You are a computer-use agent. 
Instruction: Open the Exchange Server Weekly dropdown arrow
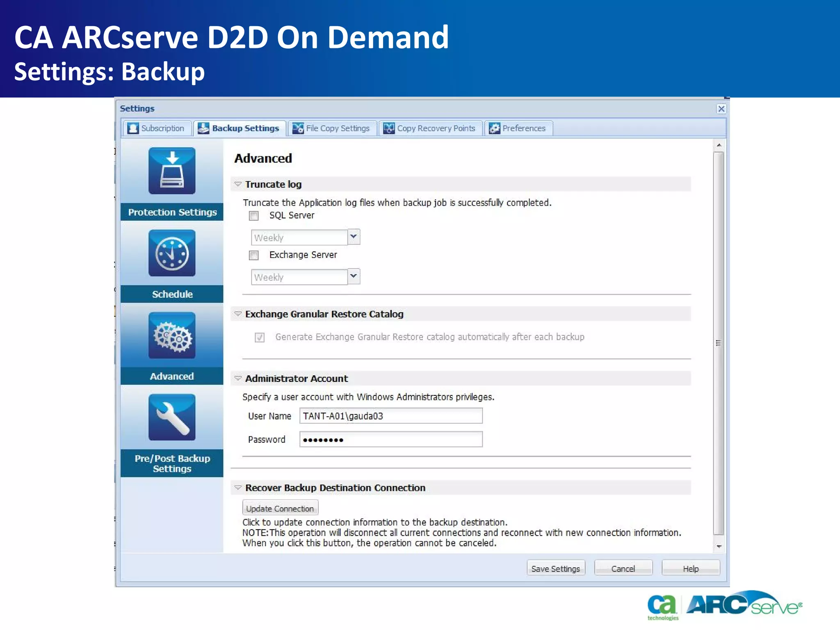(354, 276)
